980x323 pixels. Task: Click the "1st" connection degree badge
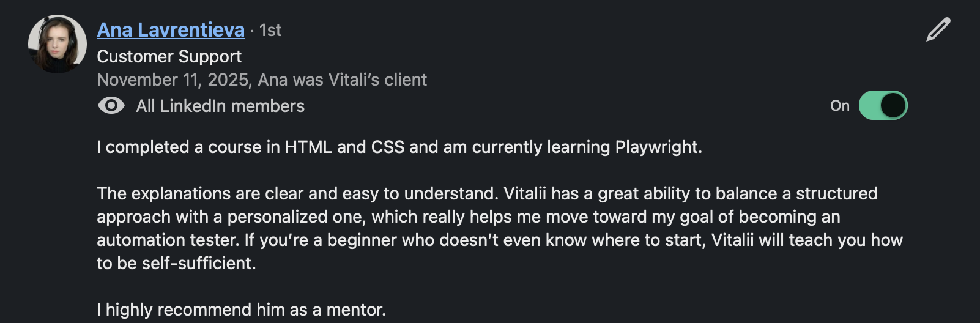[270, 30]
